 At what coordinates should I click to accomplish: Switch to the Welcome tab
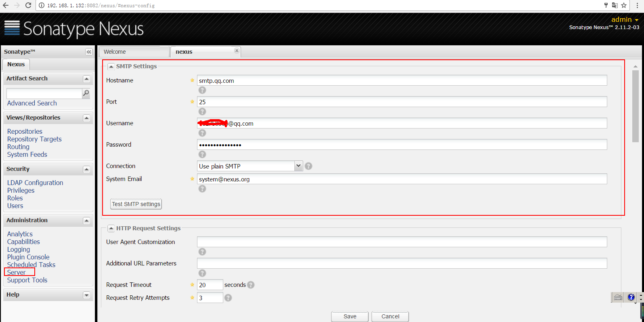[134, 52]
